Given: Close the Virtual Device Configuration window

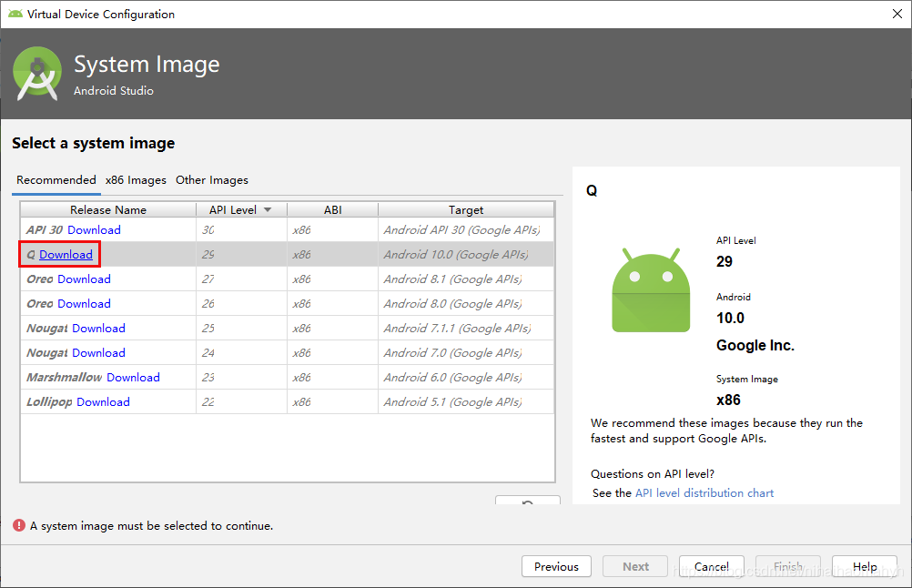Looking at the screenshot, I should [890, 14].
